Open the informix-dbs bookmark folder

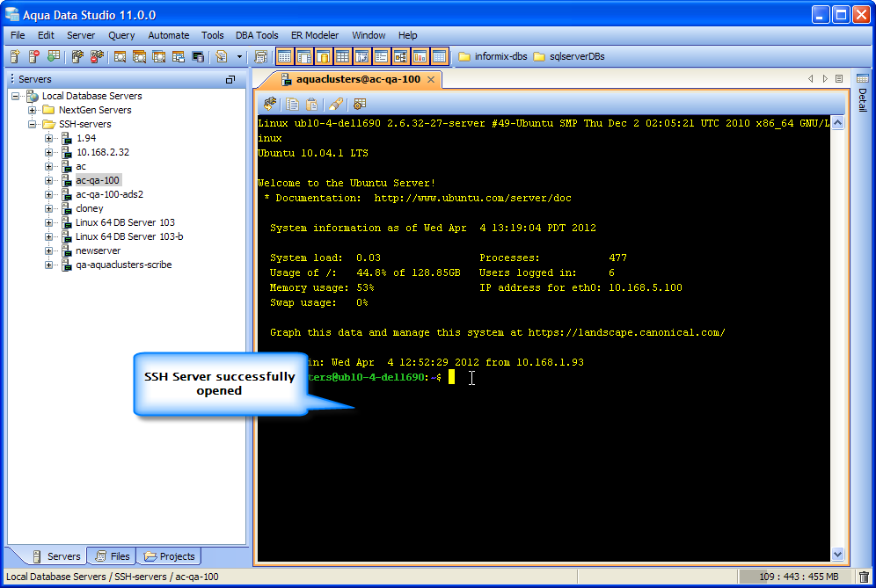click(x=493, y=56)
